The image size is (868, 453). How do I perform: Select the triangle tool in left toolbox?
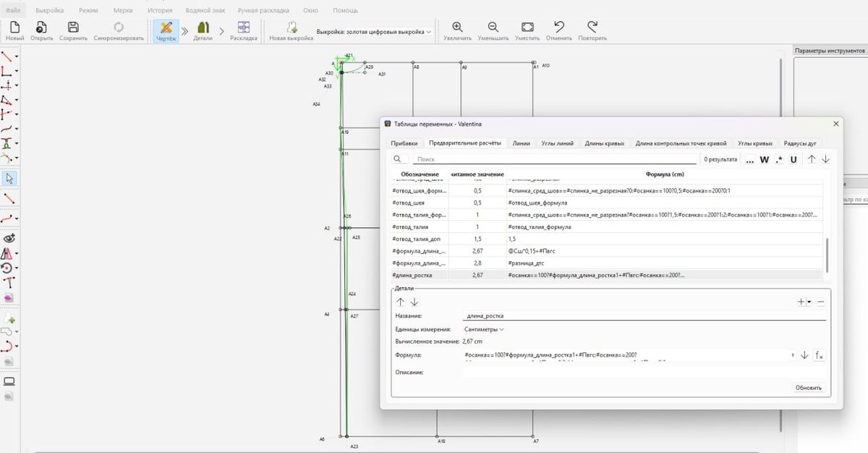(7, 100)
